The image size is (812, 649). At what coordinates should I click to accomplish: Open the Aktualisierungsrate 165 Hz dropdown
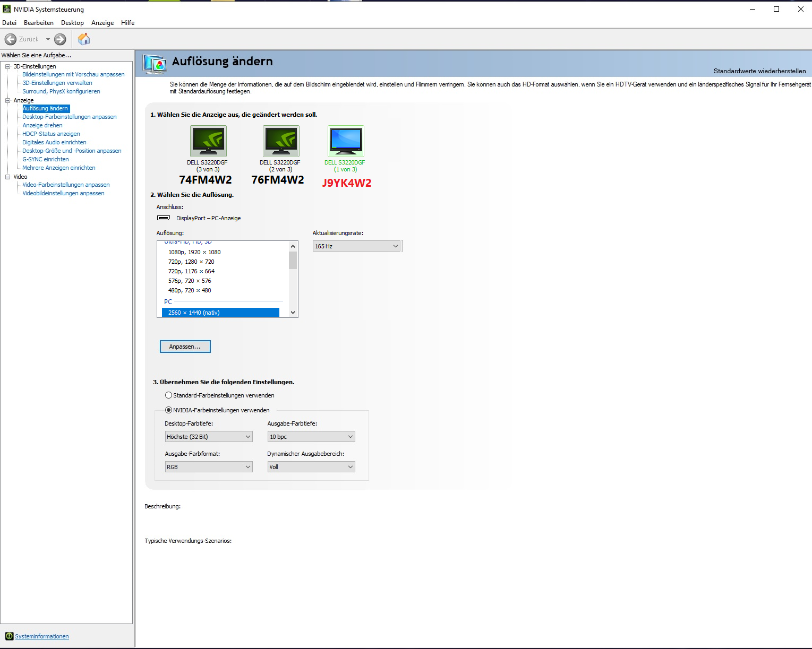tap(356, 246)
